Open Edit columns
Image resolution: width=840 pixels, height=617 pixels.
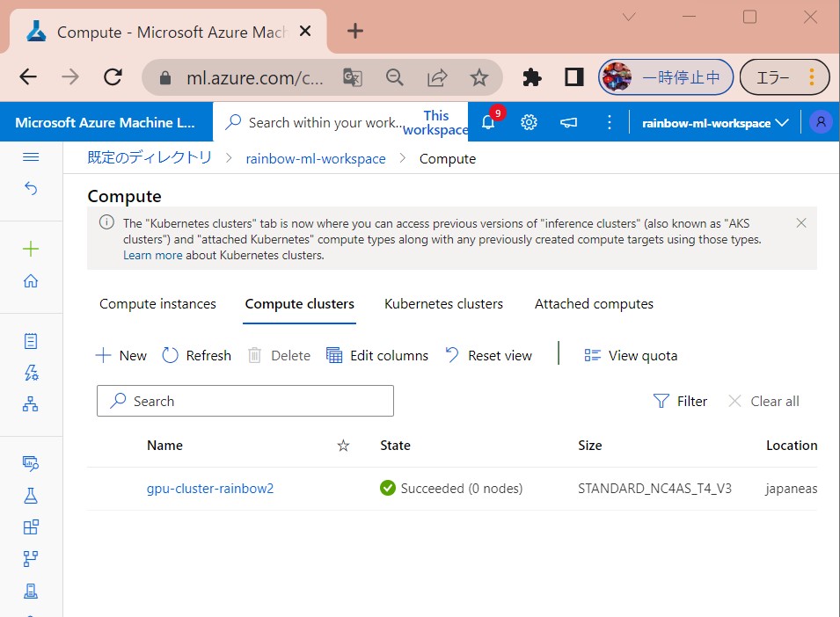(x=377, y=355)
